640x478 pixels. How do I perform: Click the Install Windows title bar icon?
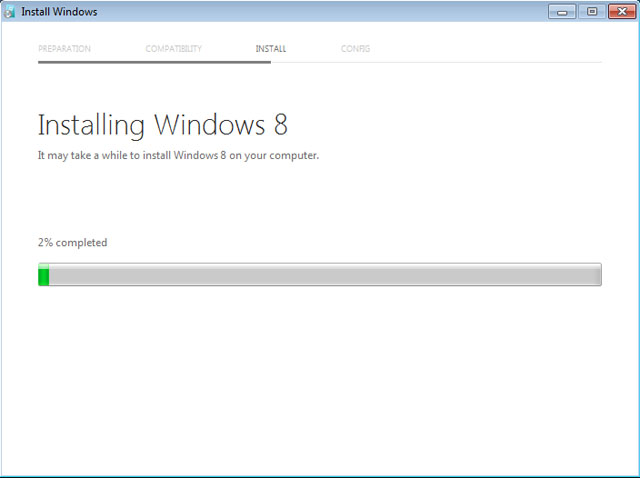11,12
